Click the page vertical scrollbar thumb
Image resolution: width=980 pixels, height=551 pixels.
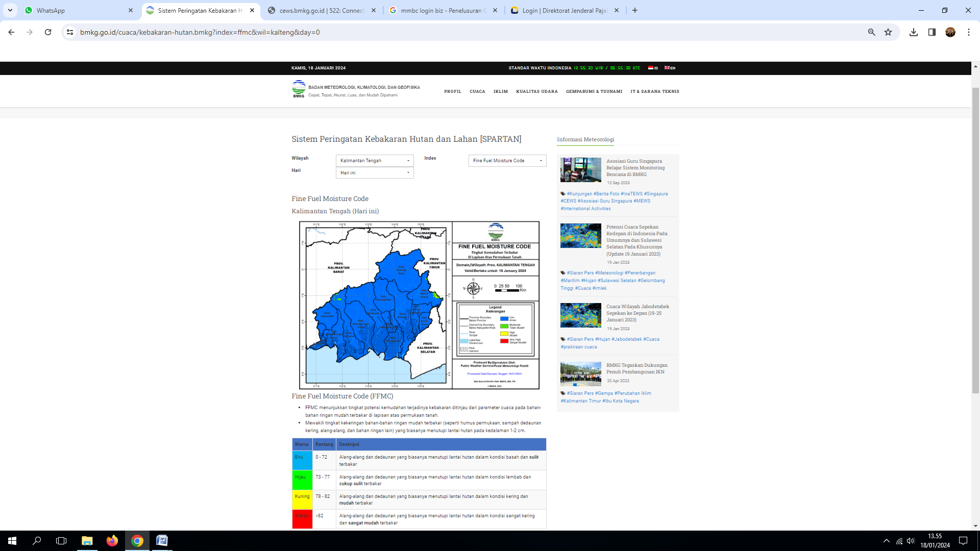975,240
